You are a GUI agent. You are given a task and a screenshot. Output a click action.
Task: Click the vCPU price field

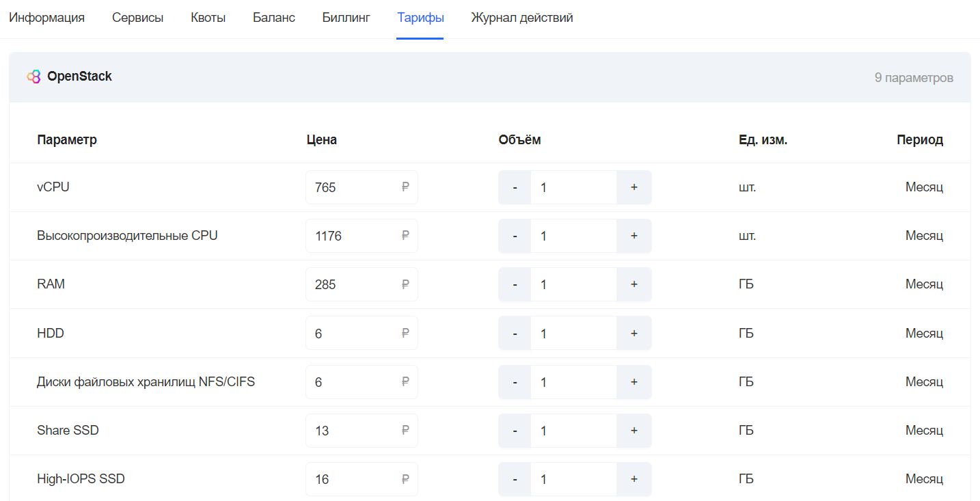coord(362,187)
